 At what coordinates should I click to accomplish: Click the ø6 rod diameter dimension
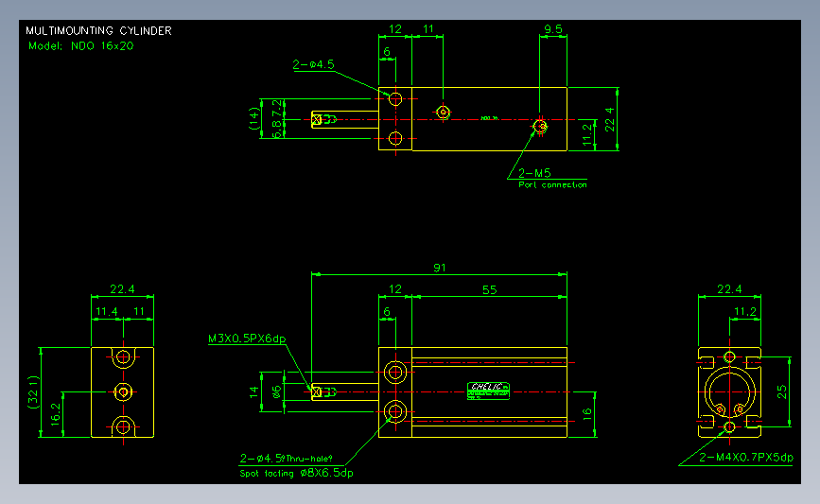click(277, 391)
